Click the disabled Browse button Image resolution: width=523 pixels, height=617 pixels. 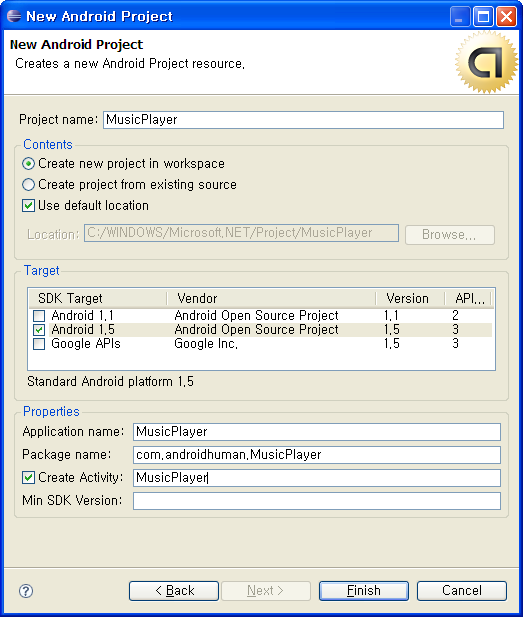(450, 235)
